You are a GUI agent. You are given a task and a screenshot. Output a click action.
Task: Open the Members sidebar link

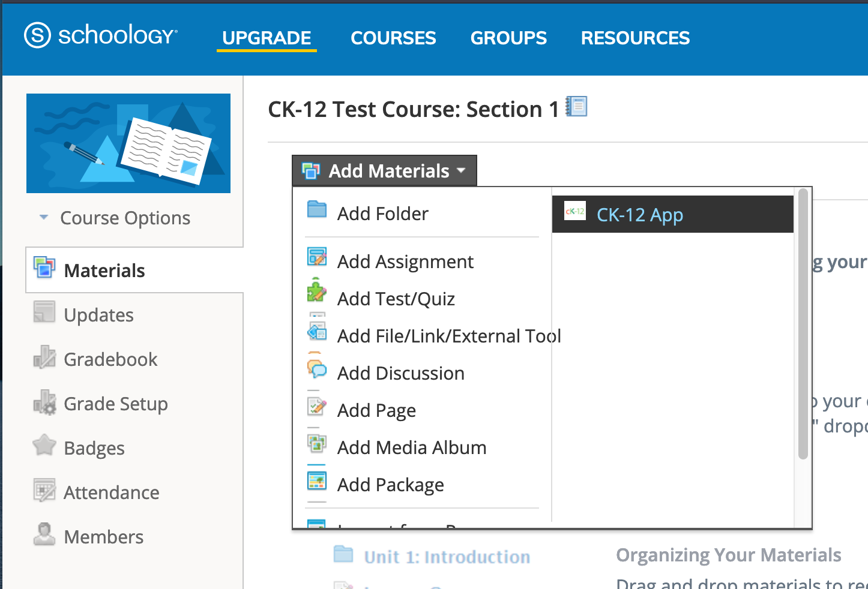(103, 537)
